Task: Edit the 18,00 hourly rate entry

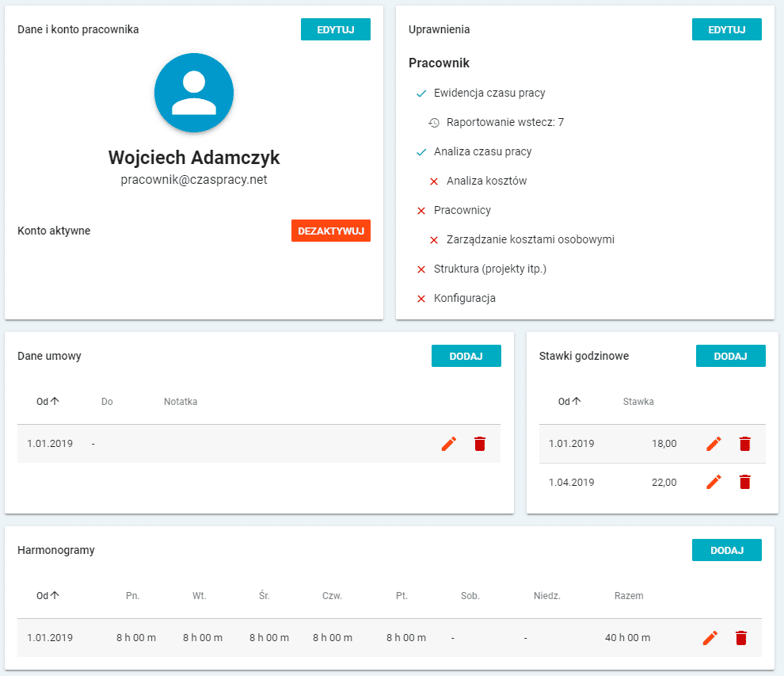Action: point(714,444)
